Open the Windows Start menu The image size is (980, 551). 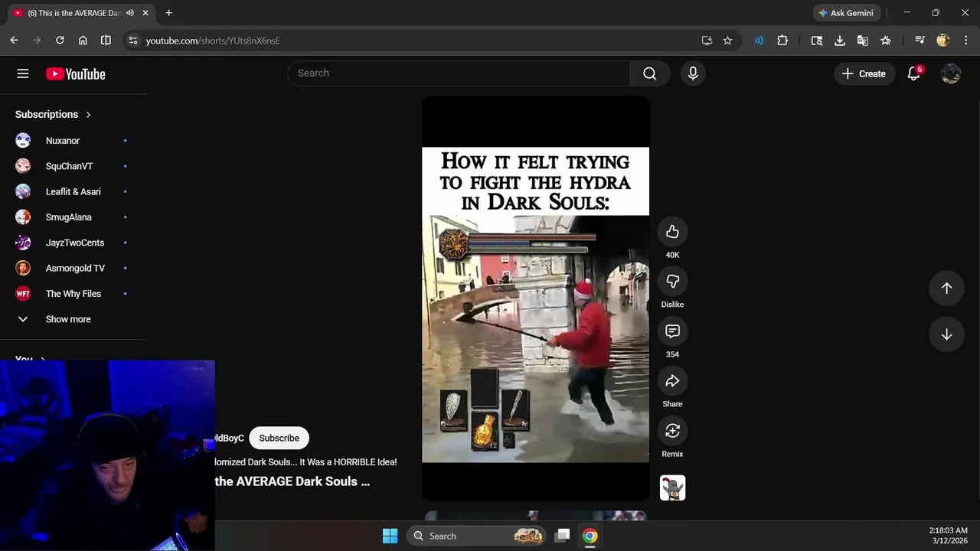[x=390, y=536]
